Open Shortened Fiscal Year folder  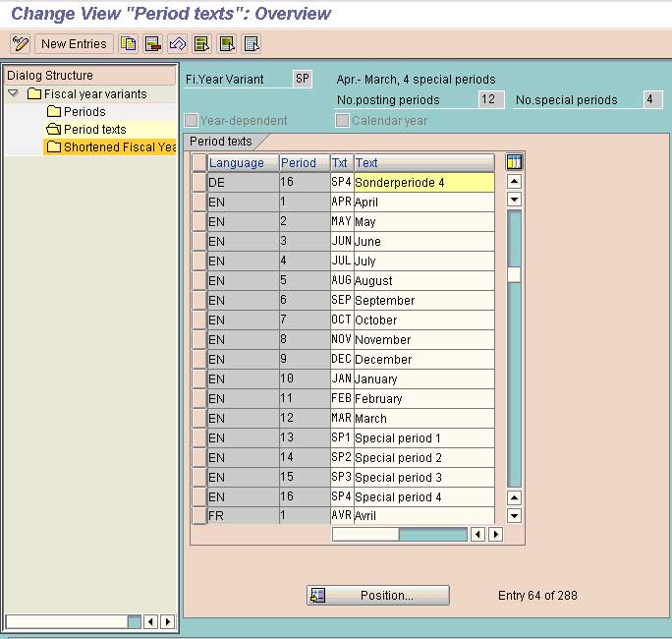(111, 147)
